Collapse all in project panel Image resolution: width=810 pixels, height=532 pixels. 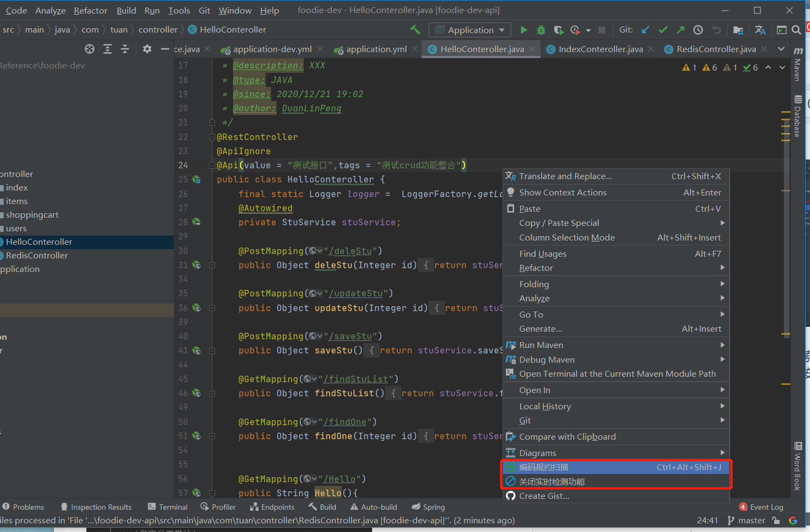[125, 49]
